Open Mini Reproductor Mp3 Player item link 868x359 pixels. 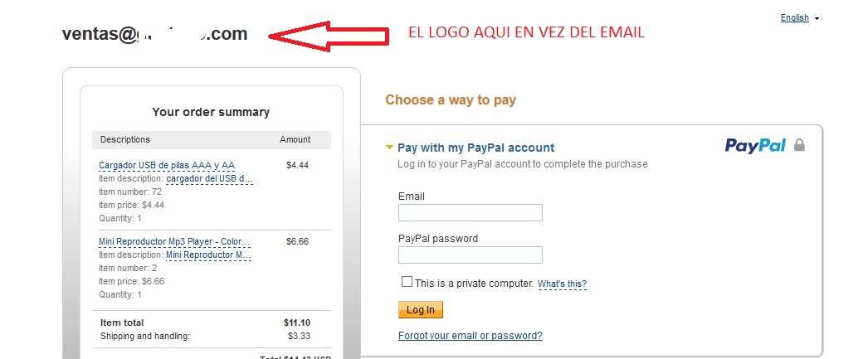click(x=175, y=242)
